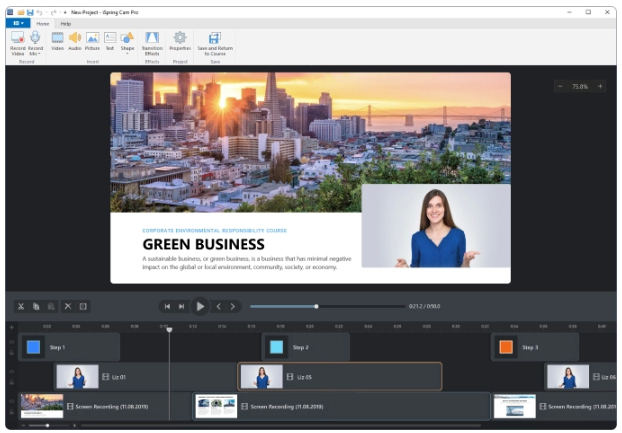Cut the selected clip with scissors icon
The width and height of the screenshot is (622, 433).
[21, 307]
